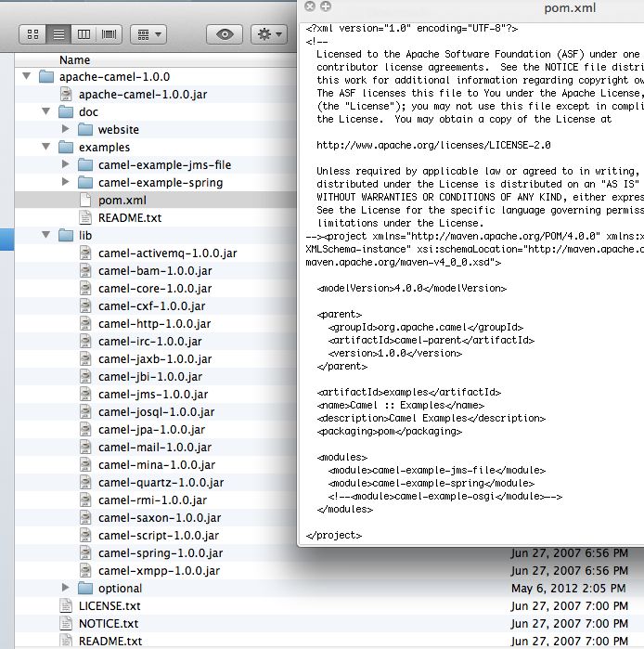Collapse the apache-camel-1.0.0 folder
This screenshot has width=644, height=649.
click(27, 76)
